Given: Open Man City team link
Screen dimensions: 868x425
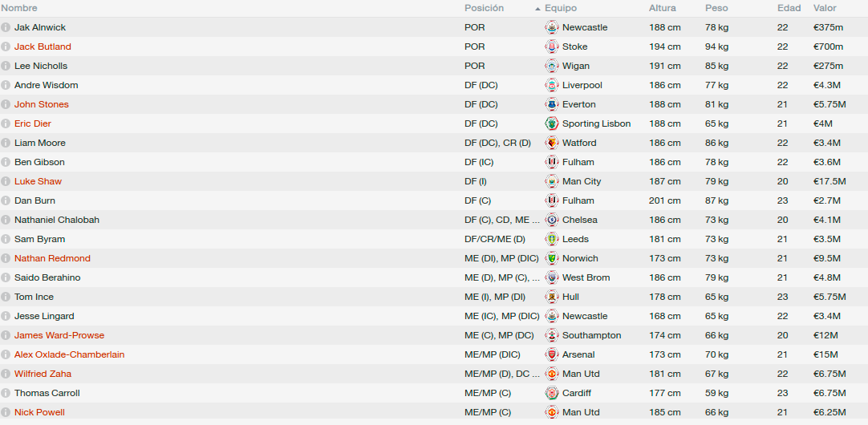Looking at the screenshot, I should pos(582,181).
